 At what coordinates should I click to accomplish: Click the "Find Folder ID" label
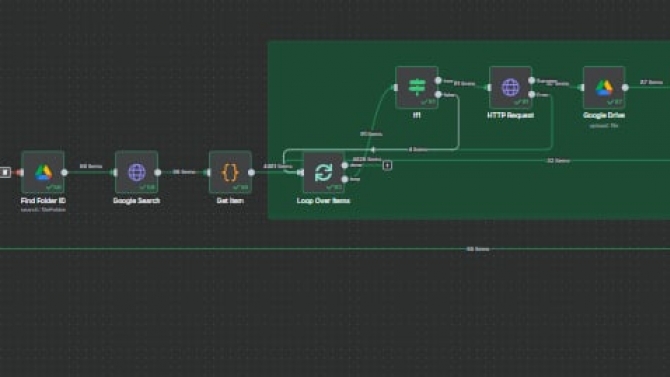click(43, 200)
